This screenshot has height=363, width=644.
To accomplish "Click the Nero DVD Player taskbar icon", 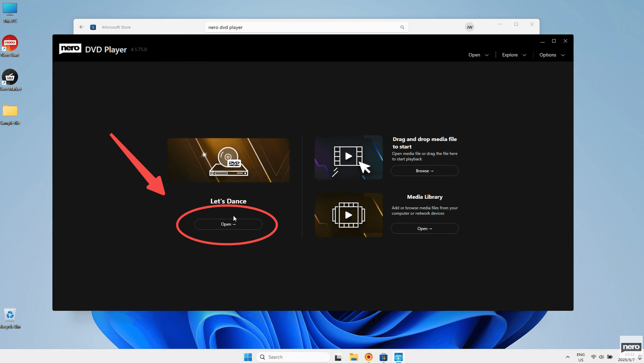I will click(398, 357).
